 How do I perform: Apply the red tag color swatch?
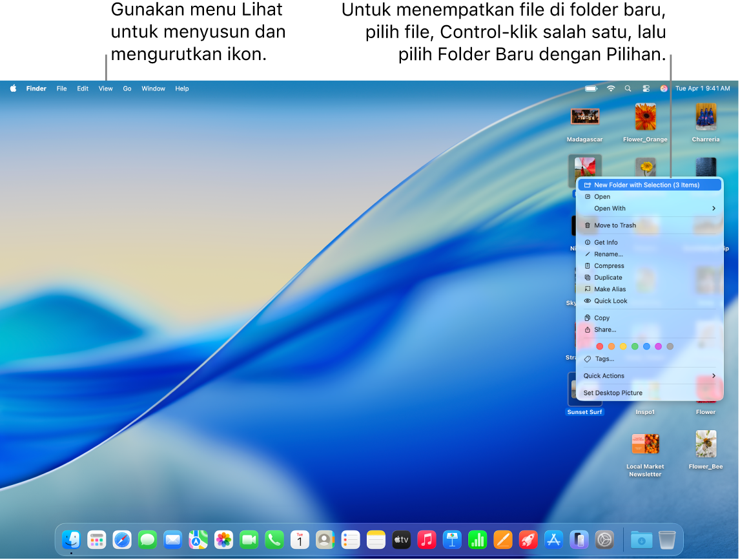click(599, 346)
